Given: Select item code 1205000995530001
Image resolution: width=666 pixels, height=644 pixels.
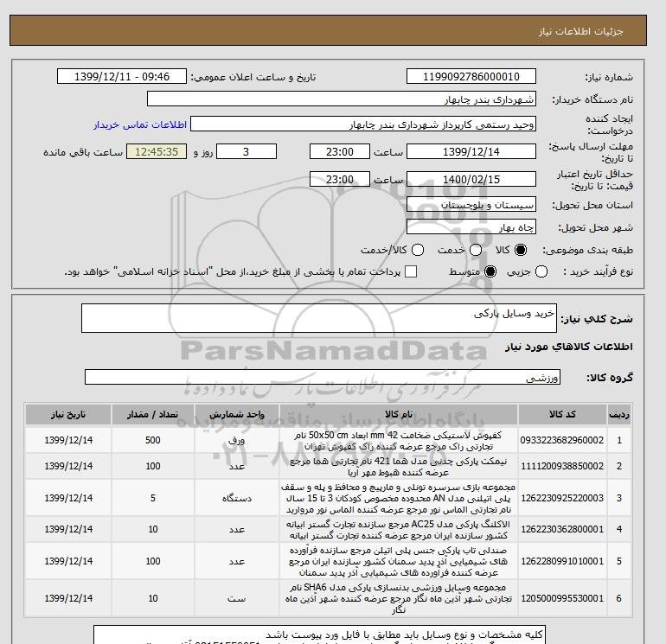Looking at the screenshot, I should click(562, 598).
